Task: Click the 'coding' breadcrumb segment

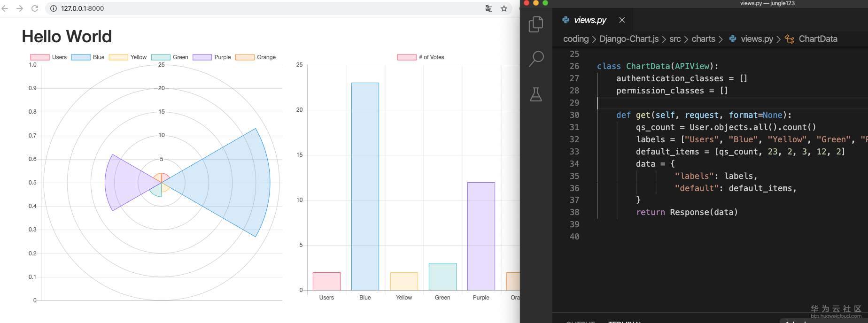Action: tap(576, 39)
